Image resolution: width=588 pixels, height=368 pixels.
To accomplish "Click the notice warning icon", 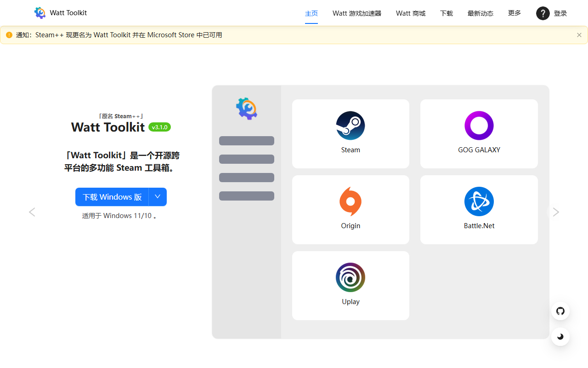I will pyautogui.click(x=9, y=35).
